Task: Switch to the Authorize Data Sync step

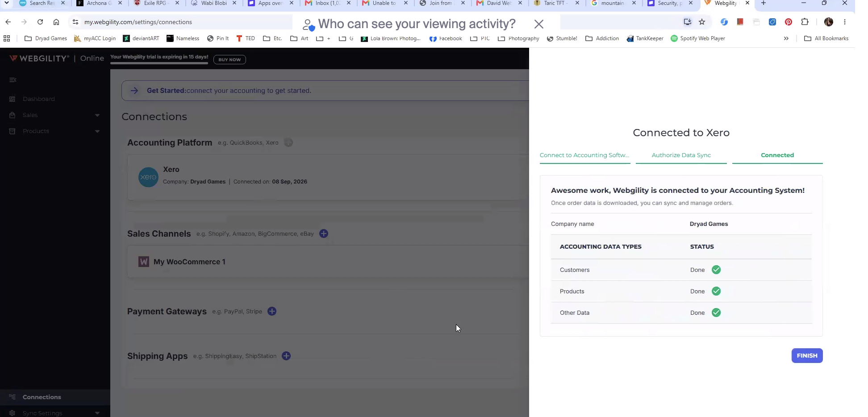Action: click(x=681, y=155)
